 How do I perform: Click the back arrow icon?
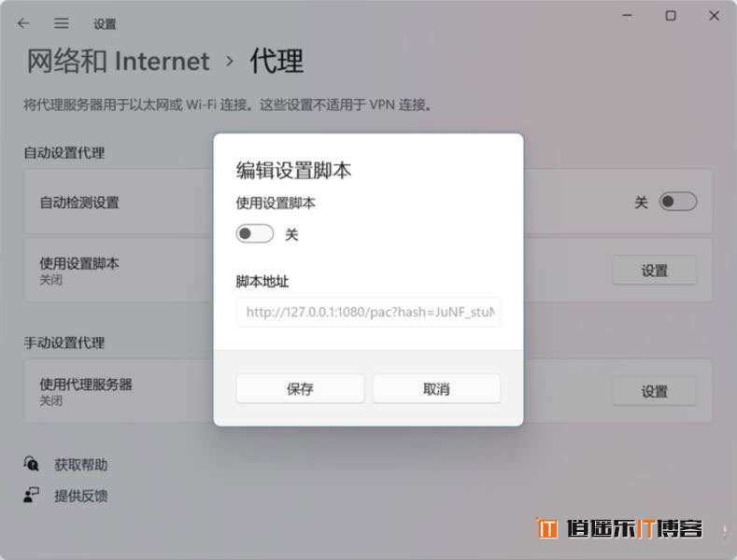point(23,23)
